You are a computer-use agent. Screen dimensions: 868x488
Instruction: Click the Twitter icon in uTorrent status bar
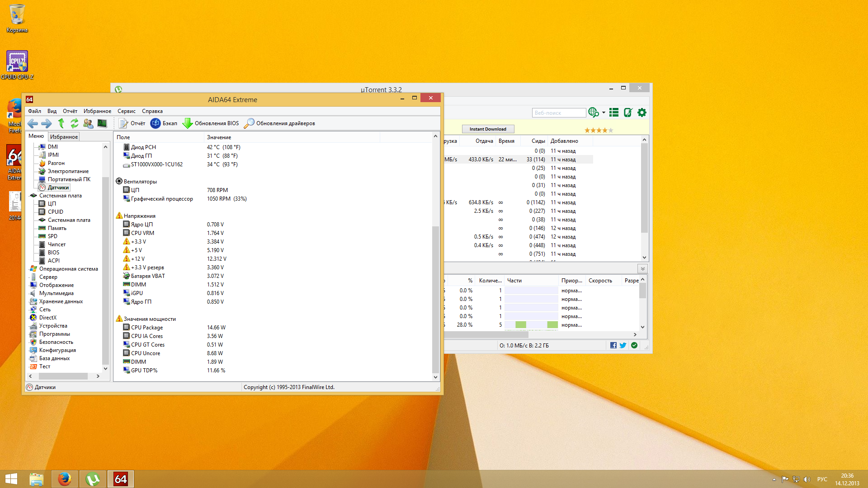point(623,345)
